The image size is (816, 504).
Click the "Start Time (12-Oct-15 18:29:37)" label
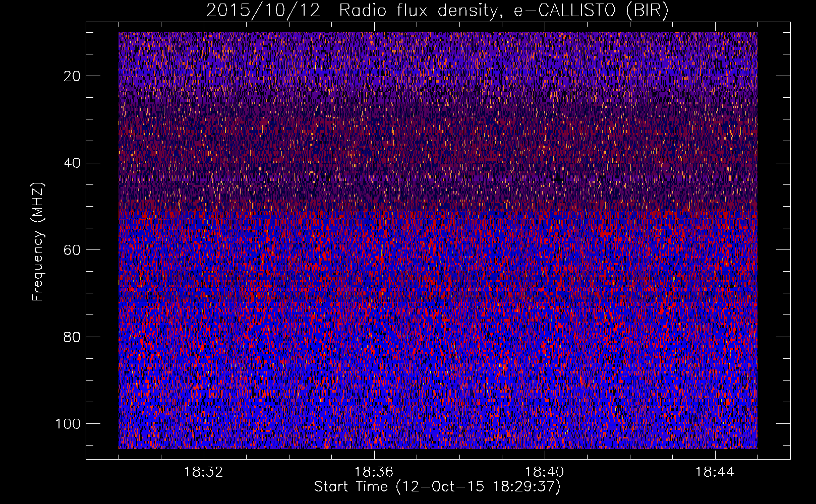point(437,487)
